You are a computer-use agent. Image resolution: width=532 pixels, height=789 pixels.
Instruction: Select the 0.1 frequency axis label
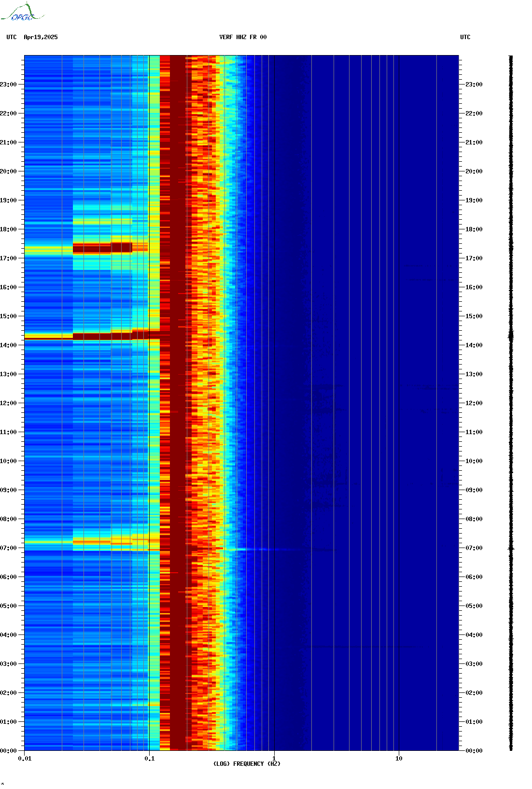point(150,759)
